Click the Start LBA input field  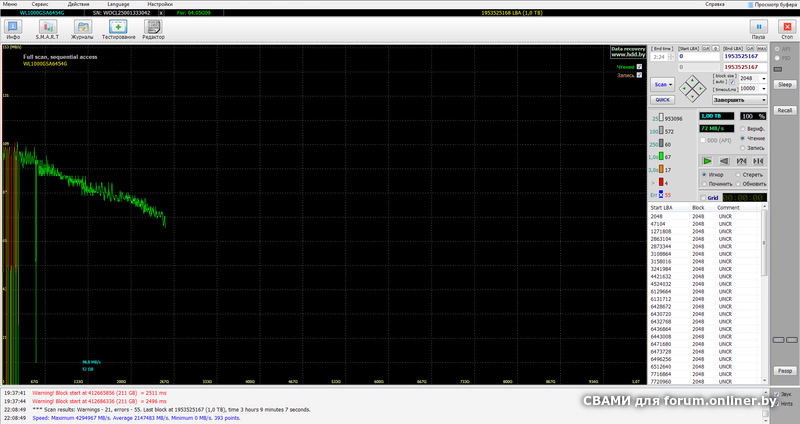click(698, 57)
